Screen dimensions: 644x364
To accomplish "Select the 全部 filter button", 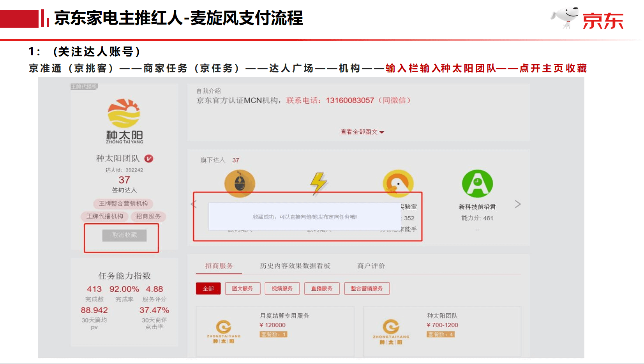I will click(x=208, y=289).
